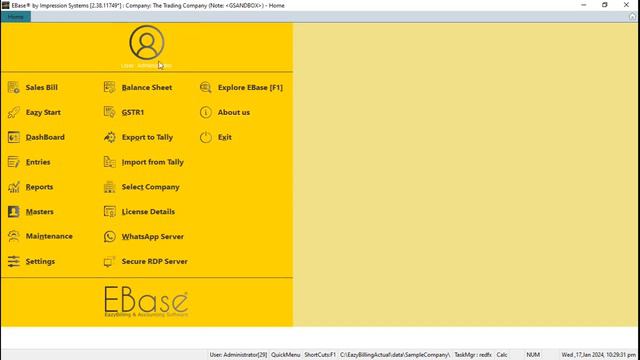Open the Eazy Start label
The width and height of the screenshot is (640, 360).
point(43,112)
